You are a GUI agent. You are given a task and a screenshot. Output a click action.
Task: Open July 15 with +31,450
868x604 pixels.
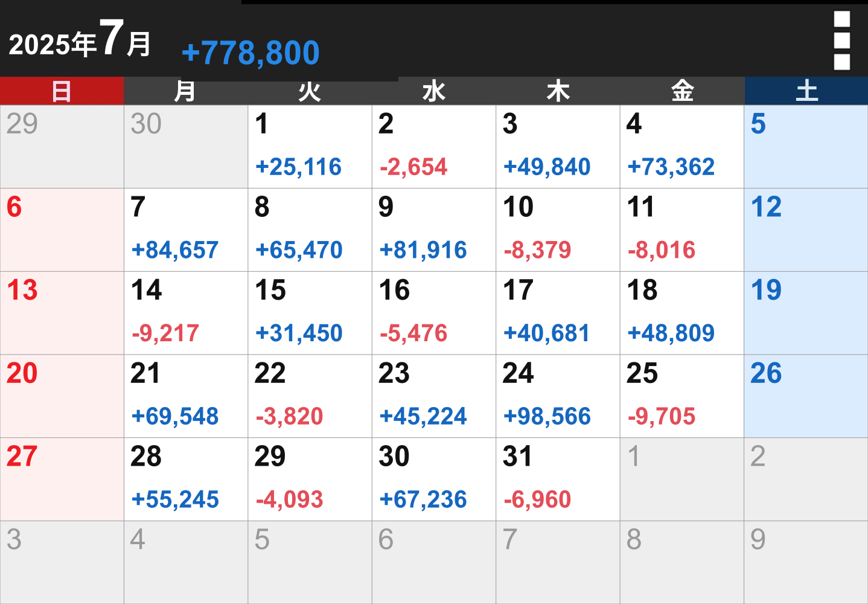click(310, 313)
